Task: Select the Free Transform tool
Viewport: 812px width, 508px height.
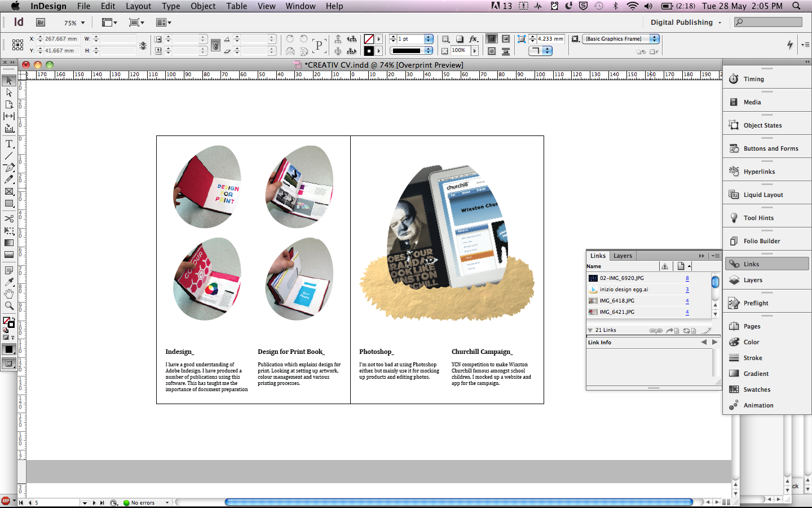Action: pos(9,231)
